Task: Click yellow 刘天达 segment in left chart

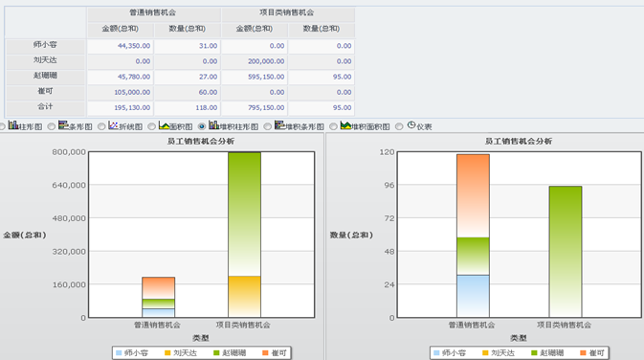Action: (x=244, y=296)
